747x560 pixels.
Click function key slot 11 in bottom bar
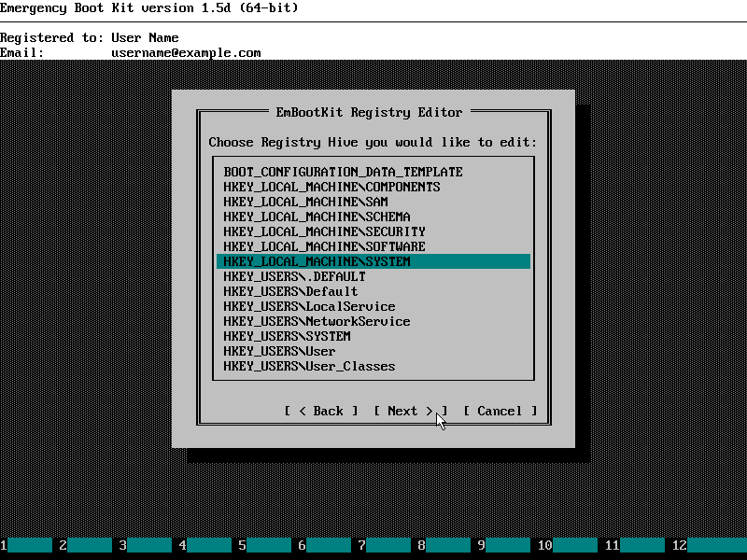point(635,545)
